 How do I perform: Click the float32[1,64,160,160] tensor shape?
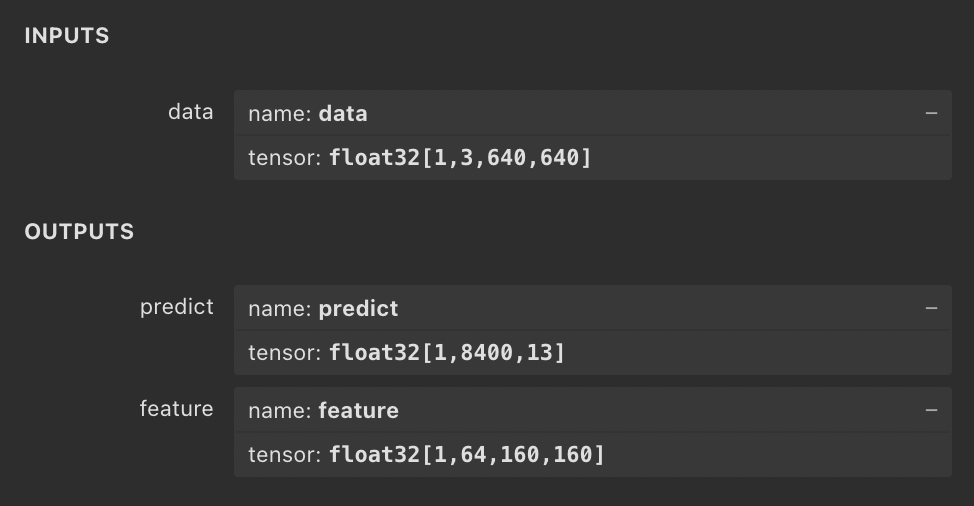[x=467, y=455]
